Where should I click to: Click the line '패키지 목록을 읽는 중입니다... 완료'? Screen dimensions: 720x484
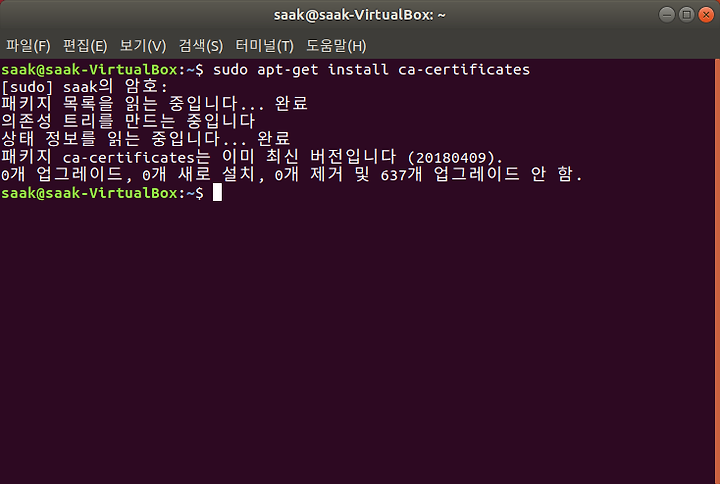coord(154,104)
